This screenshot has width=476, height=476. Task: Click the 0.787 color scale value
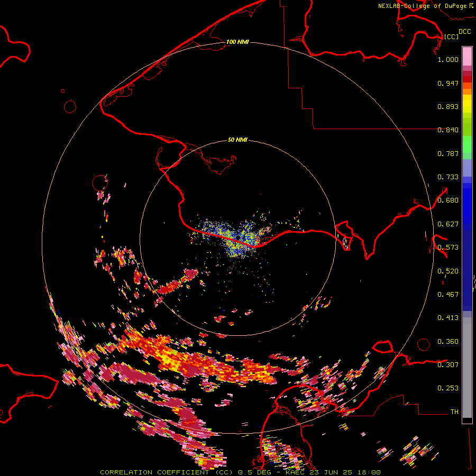coord(448,153)
